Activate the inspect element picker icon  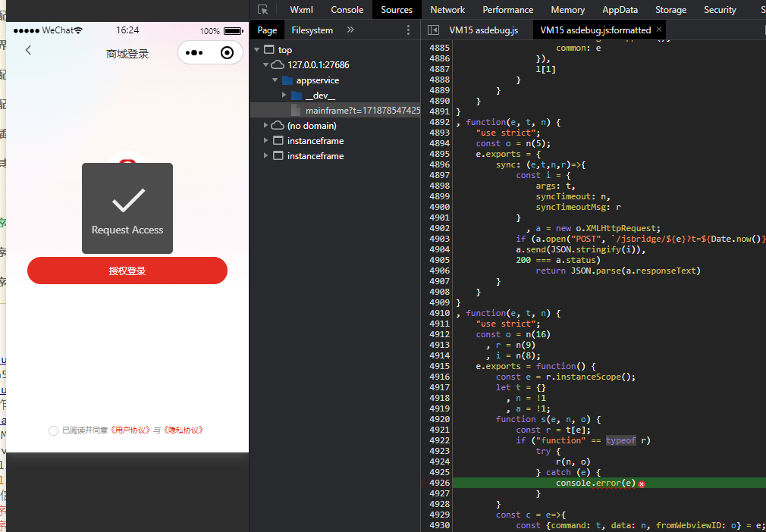(263, 10)
